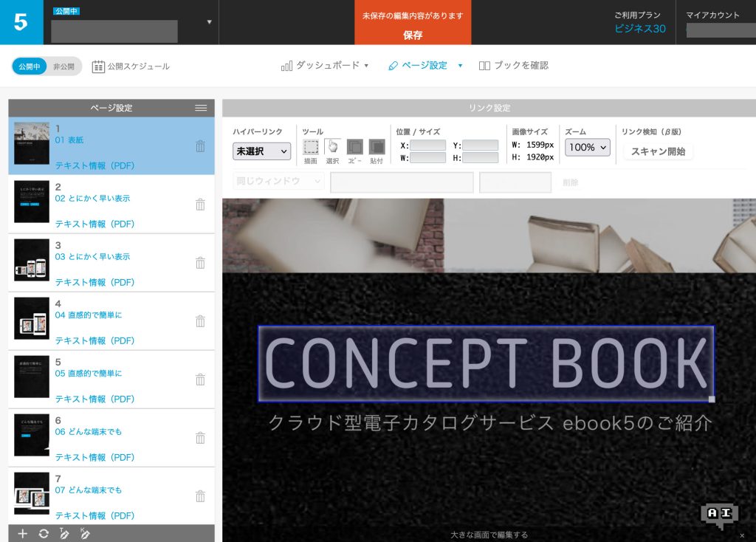Expand the ダッシュボード menu

pyautogui.click(x=325, y=66)
